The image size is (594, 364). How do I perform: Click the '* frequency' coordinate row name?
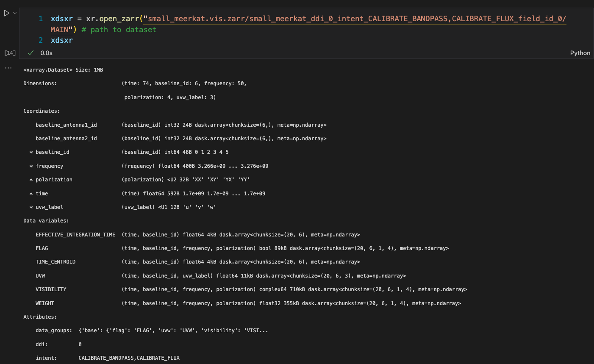46,166
